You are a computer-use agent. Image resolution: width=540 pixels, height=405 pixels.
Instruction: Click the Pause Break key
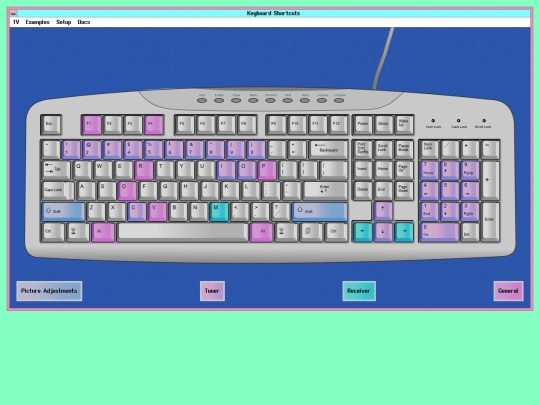pyautogui.click(x=404, y=149)
